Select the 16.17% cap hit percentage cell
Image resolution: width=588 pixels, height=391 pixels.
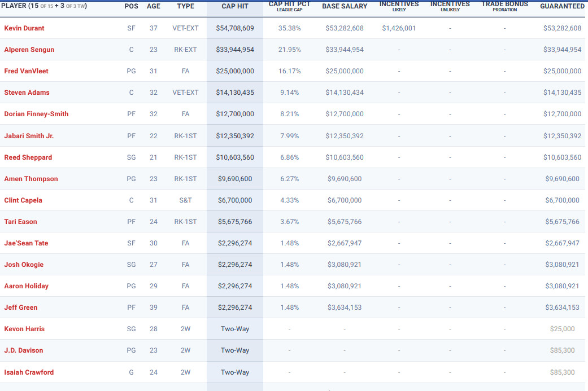tap(290, 71)
